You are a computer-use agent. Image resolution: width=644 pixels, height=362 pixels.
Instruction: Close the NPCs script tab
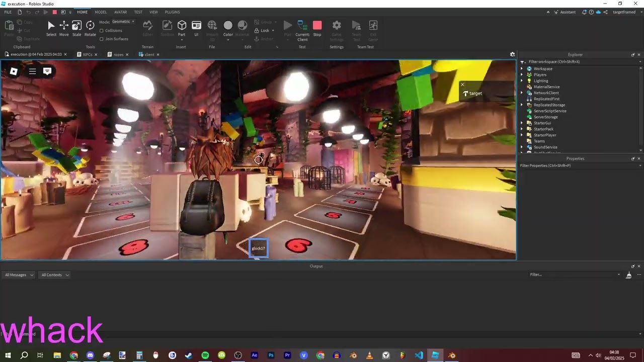point(96,55)
